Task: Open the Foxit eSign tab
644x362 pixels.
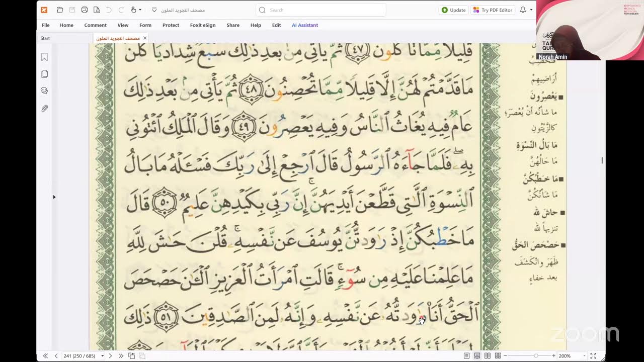Action: (203, 25)
